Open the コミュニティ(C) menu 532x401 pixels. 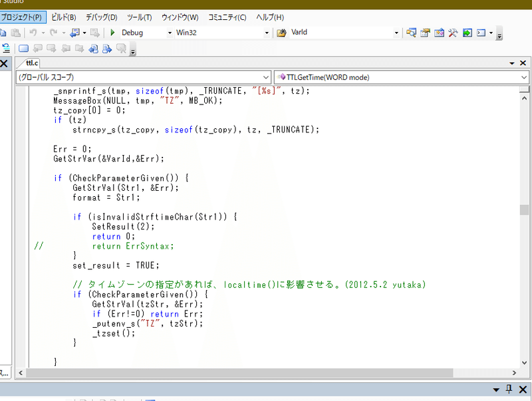[227, 17]
